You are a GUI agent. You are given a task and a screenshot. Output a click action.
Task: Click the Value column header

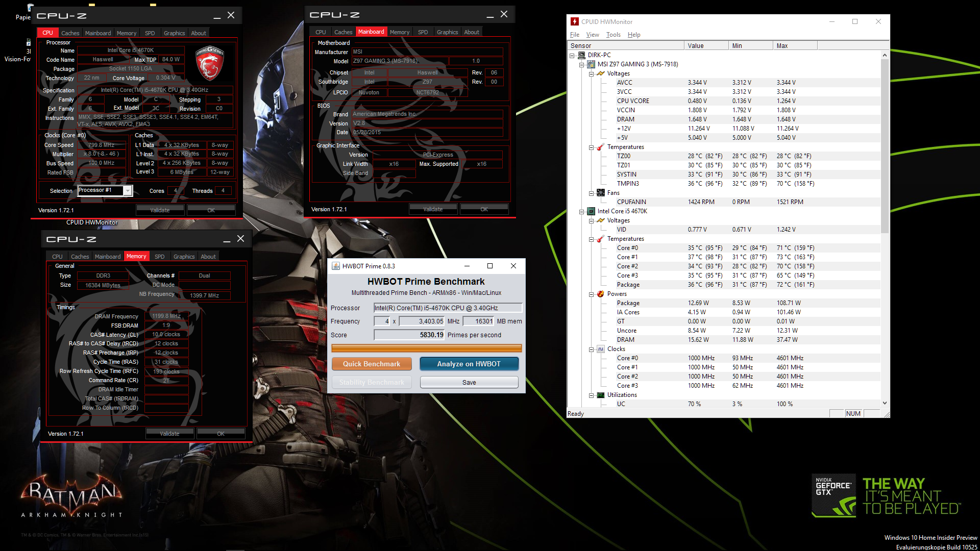click(706, 45)
